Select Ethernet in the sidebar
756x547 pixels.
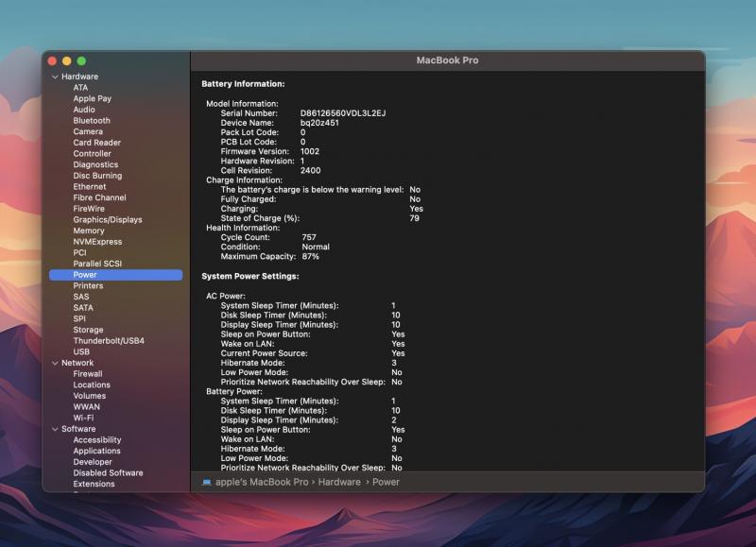pos(90,186)
